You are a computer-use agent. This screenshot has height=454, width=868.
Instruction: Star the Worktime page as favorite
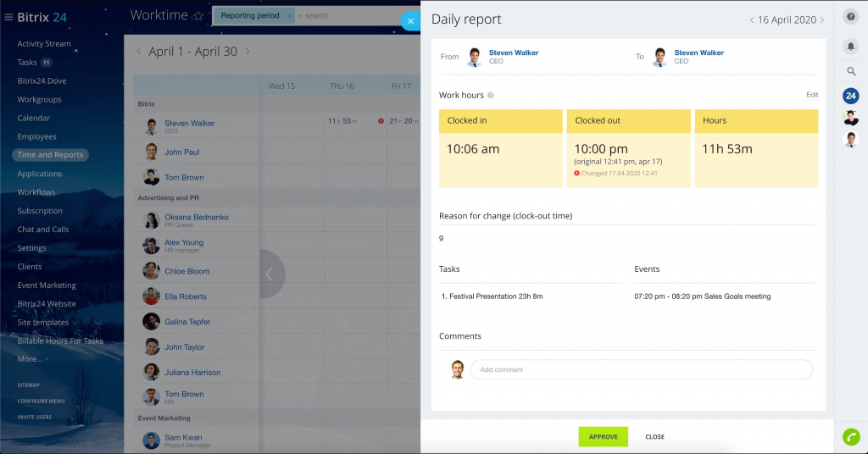click(x=198, y=16)
